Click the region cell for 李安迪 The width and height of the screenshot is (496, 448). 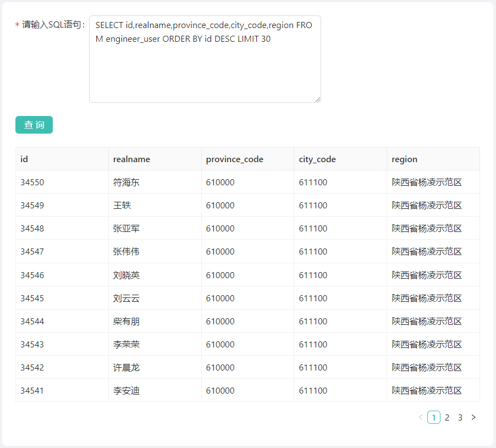tap(433, 390)
